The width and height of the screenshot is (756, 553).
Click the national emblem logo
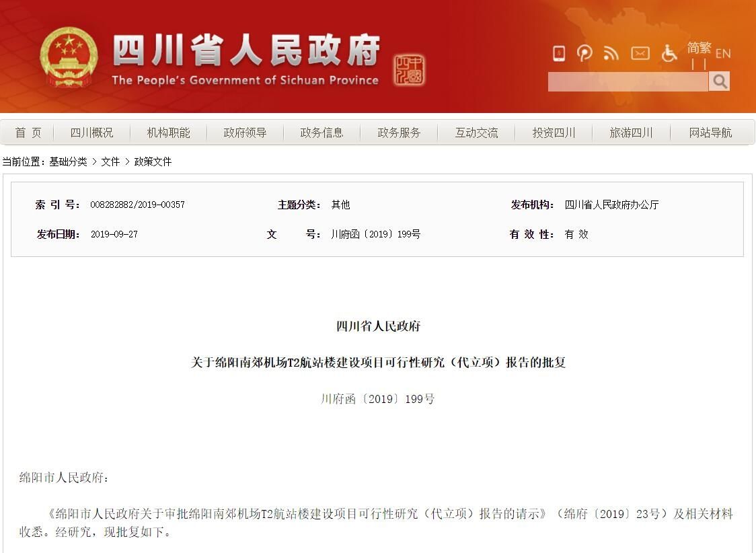68,57
